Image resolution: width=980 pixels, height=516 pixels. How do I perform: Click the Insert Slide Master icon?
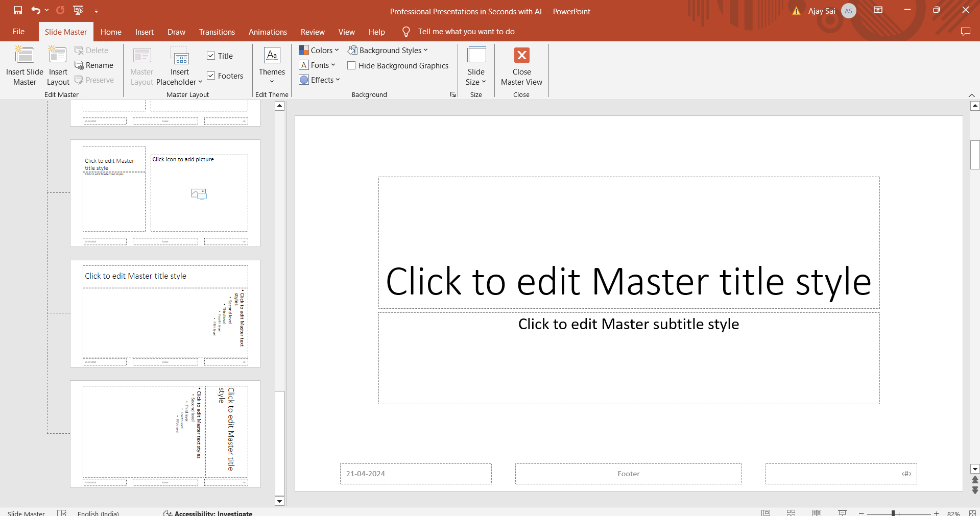point(25,55)
